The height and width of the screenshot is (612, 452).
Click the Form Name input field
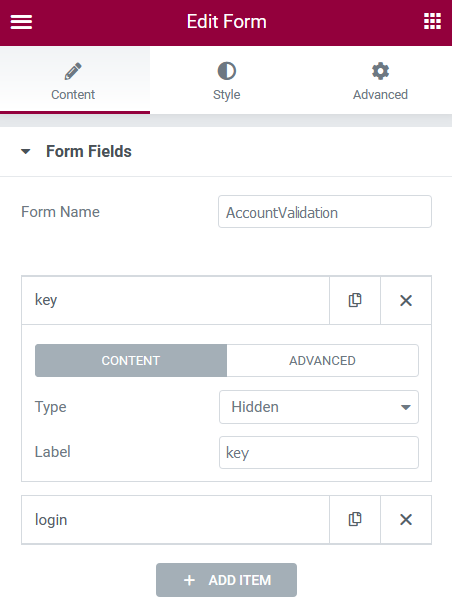point(325,212)
